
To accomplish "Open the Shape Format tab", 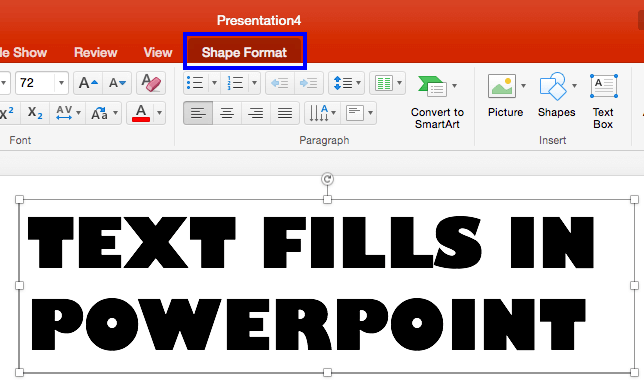I will [244, 52].
